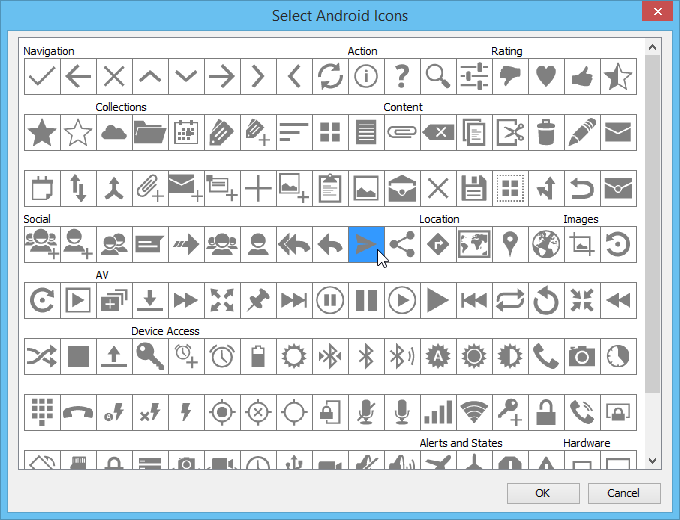
Task: Pick the alarm clock icon without plus
Action: click(x=222, y=356)
